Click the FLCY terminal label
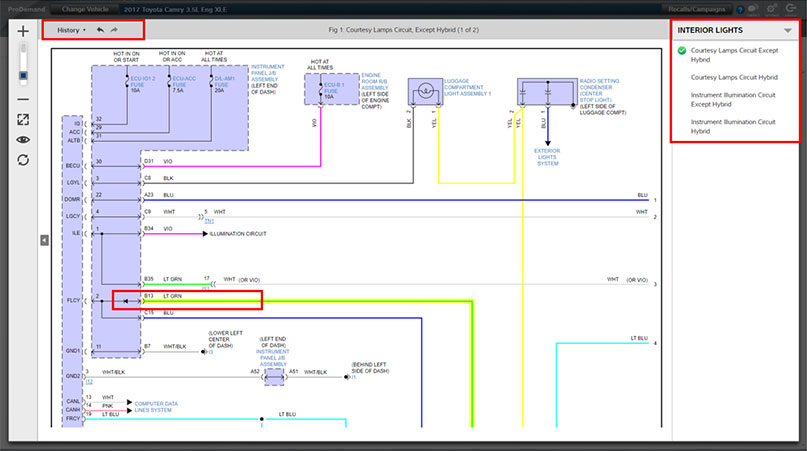 73,300
